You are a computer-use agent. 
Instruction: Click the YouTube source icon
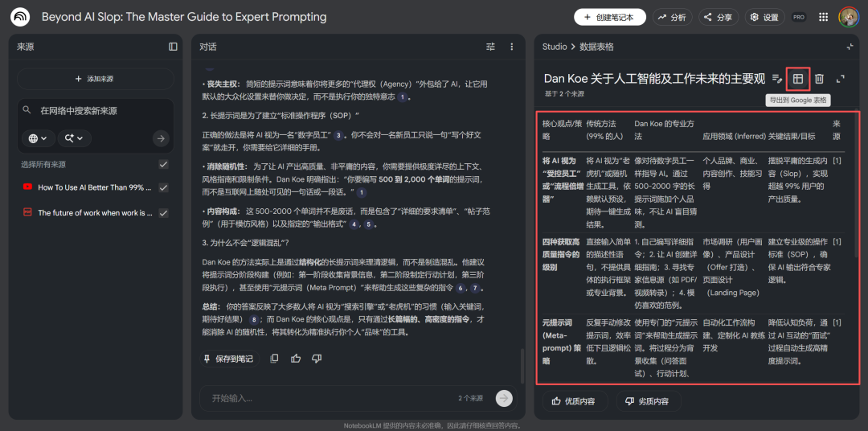click(27, 187)
